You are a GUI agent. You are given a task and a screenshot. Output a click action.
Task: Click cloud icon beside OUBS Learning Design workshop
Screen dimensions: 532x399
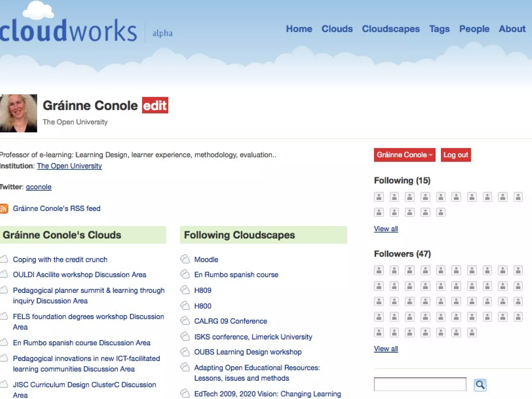(185, 352)
